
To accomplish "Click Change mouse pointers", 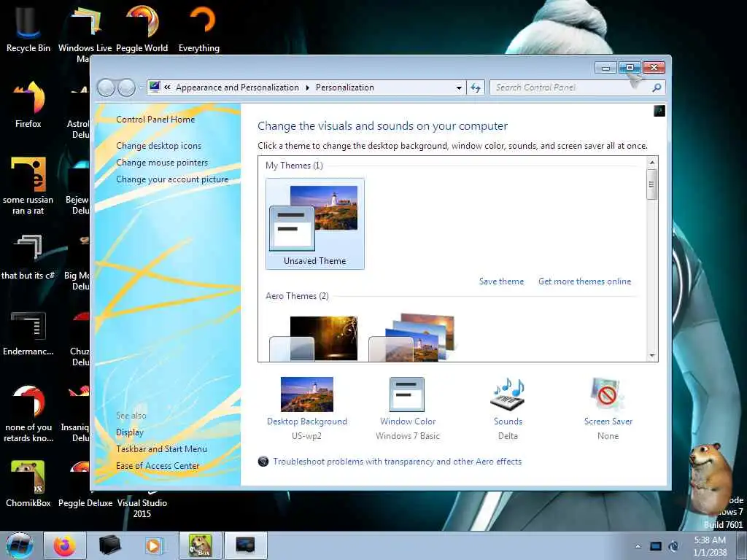I will (162, 163).
